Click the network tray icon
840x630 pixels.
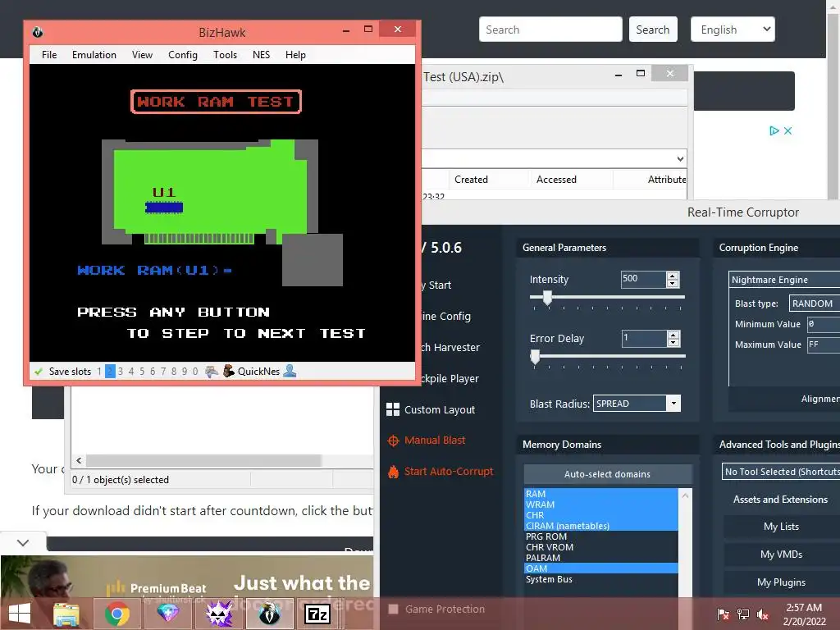coord(743,614)
